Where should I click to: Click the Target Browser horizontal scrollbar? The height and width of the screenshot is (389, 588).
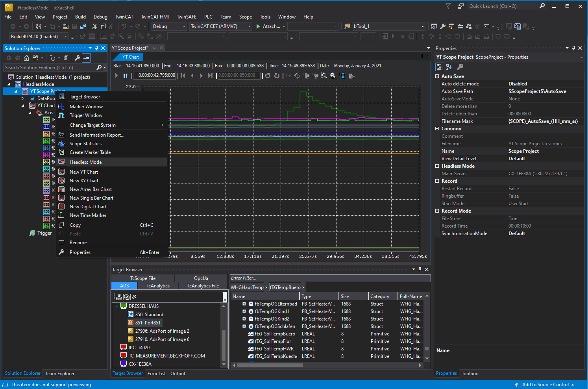click(270, 365)
